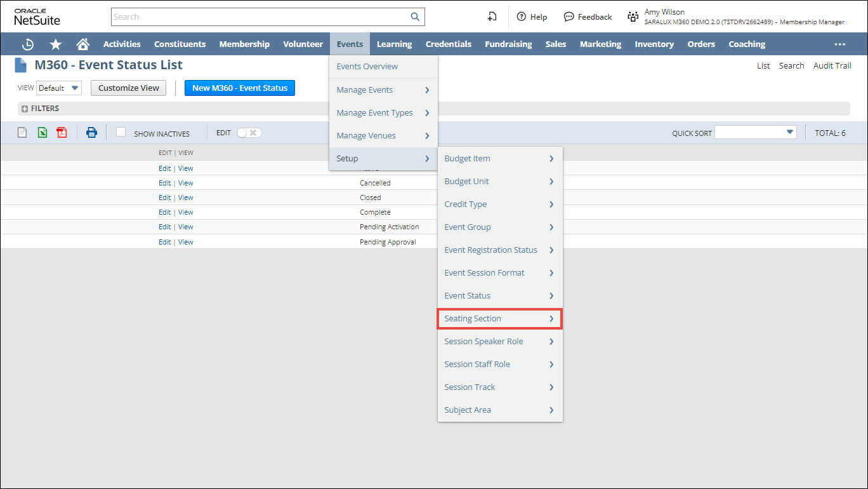Viewport: 868px width, 489px height.
Task: Toggle the inline Edit switch
Action: [249, 133]
